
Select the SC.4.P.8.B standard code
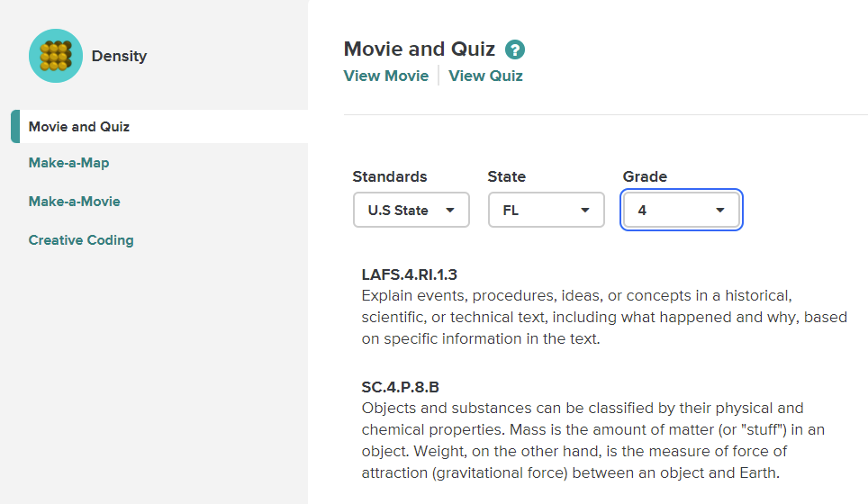tap(401, 387)
